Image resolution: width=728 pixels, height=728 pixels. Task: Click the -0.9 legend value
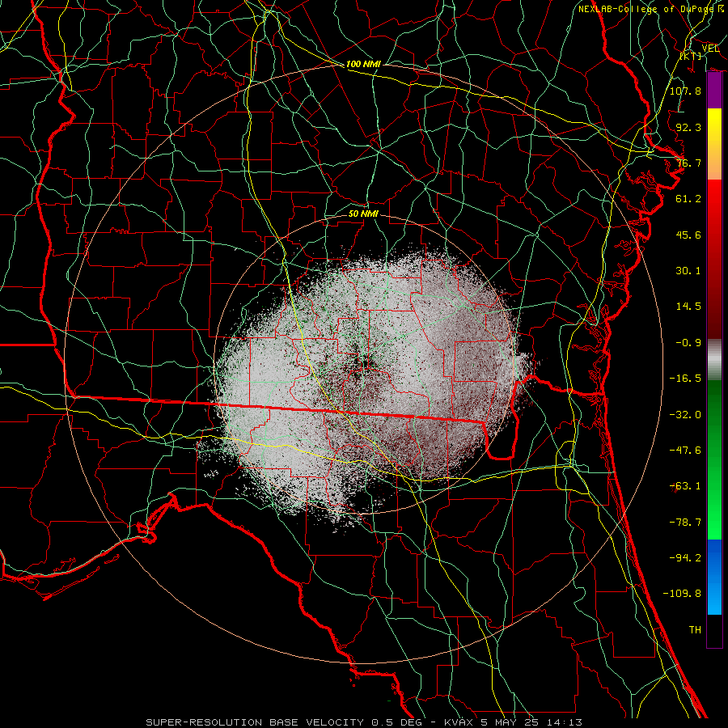point(688,343)
